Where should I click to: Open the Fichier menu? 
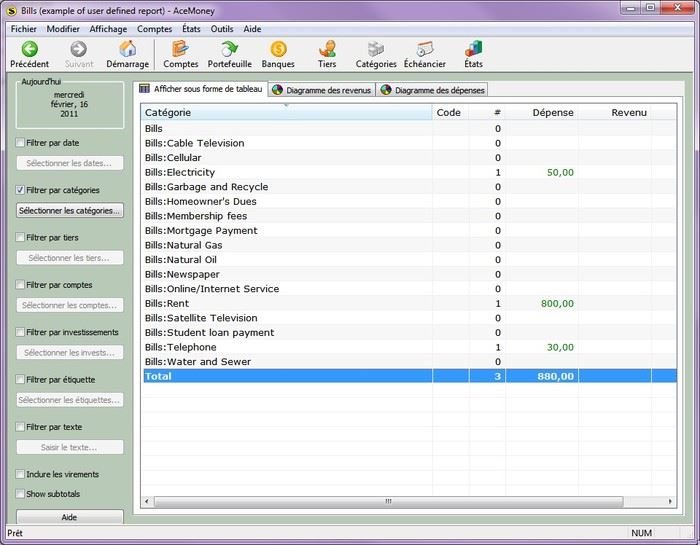tap(24, 29)
